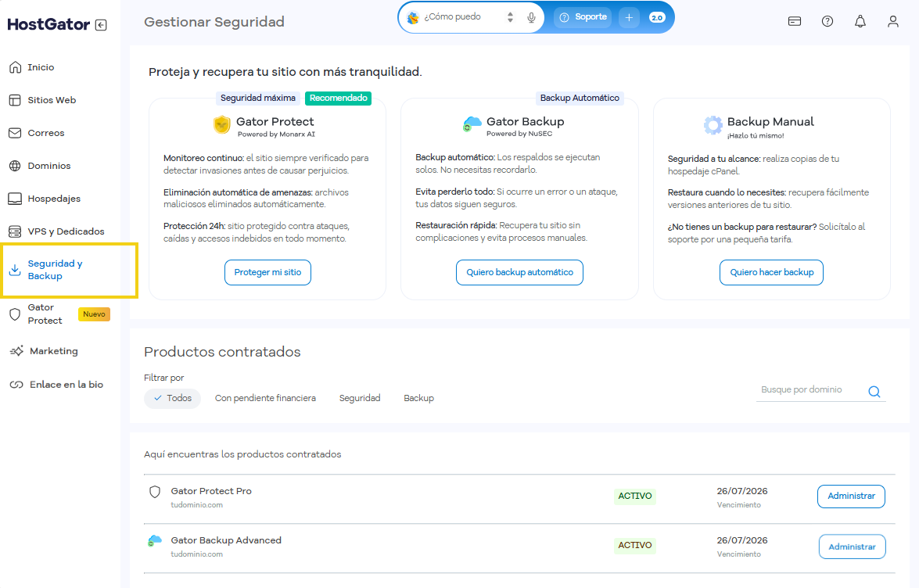The width and height of the screenshot is (919, 588).
Task: Click ACTIVO status for Gator Backup Advanced
Action: coord(635,545)
